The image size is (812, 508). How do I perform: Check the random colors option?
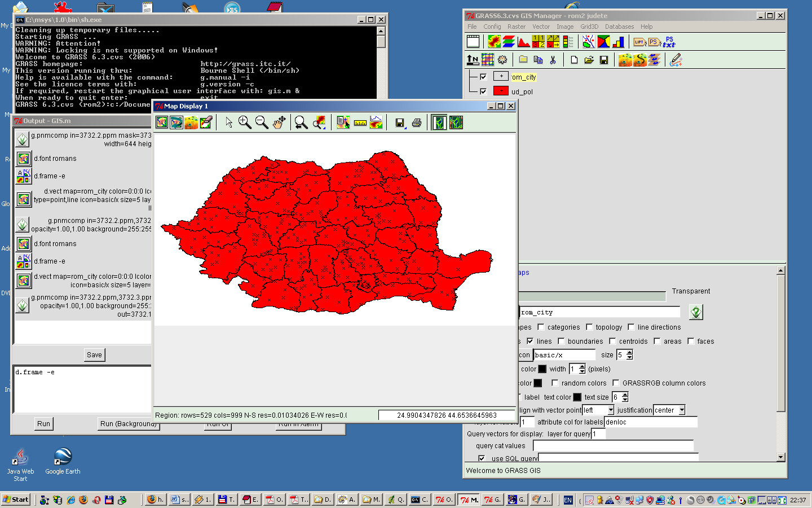click(x=555, y=383)
